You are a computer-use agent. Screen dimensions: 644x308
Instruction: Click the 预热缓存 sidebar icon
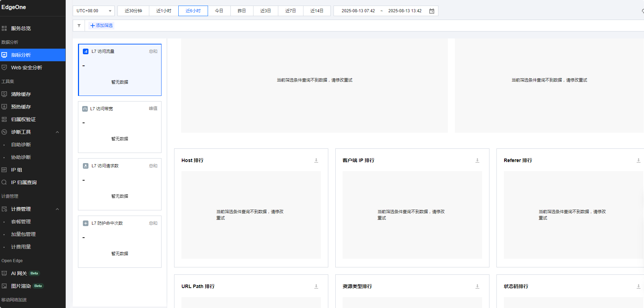pyautogui.click(x=4, y=107)
